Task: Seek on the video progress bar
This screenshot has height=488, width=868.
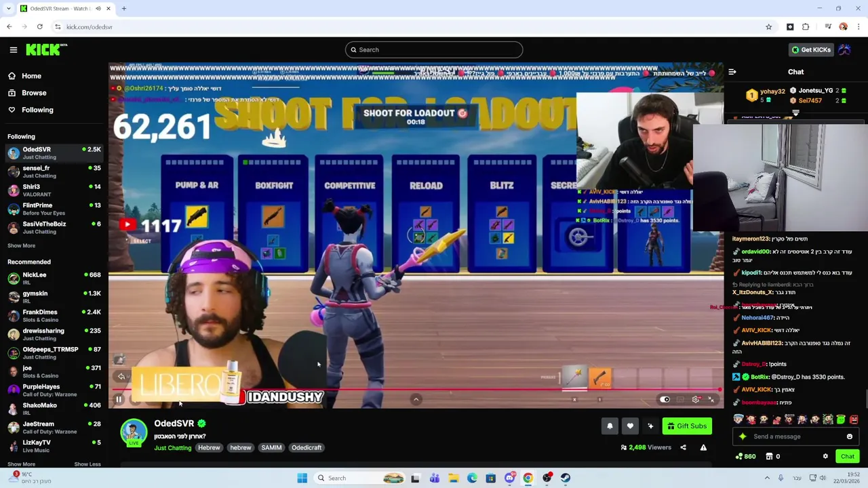Action: point(416,390)
